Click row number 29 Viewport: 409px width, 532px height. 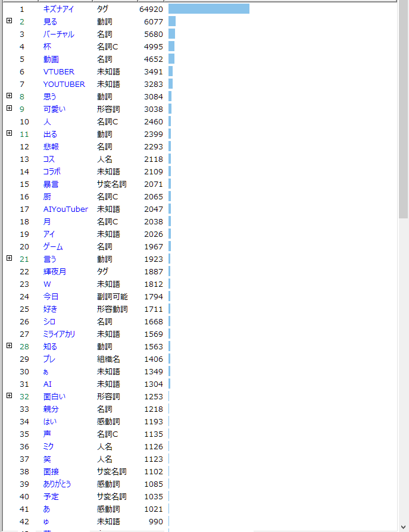[24, 359]
